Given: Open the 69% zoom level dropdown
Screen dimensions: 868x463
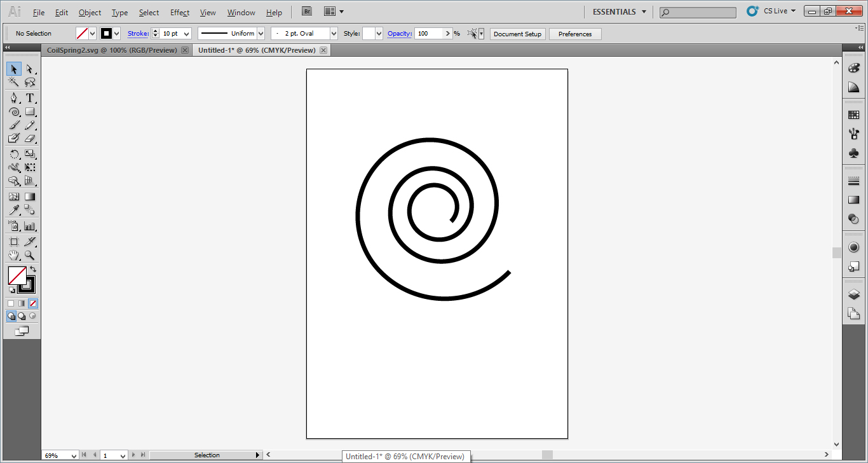Looking at the screenshot, I should tap(74, 455).
